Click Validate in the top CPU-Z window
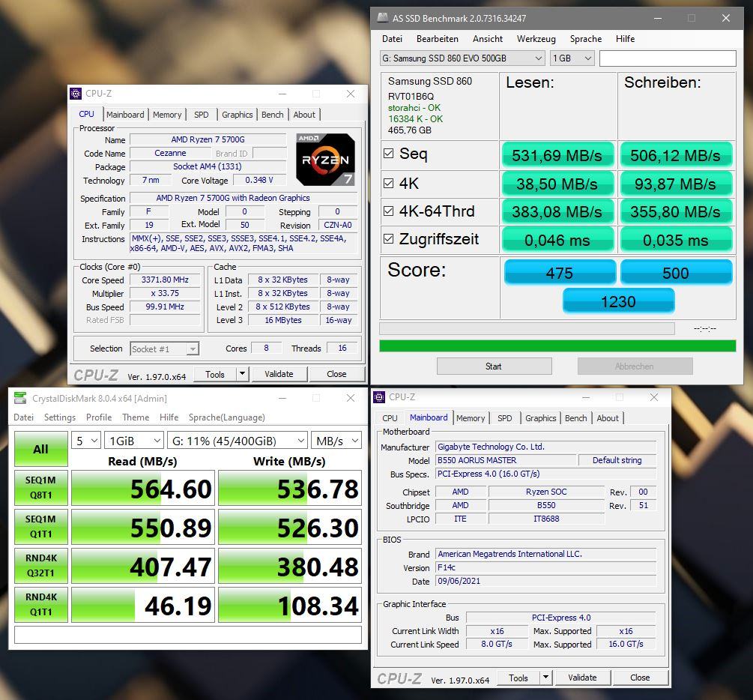The width and height of the screenshot is (753, 700). coord(279,374)
